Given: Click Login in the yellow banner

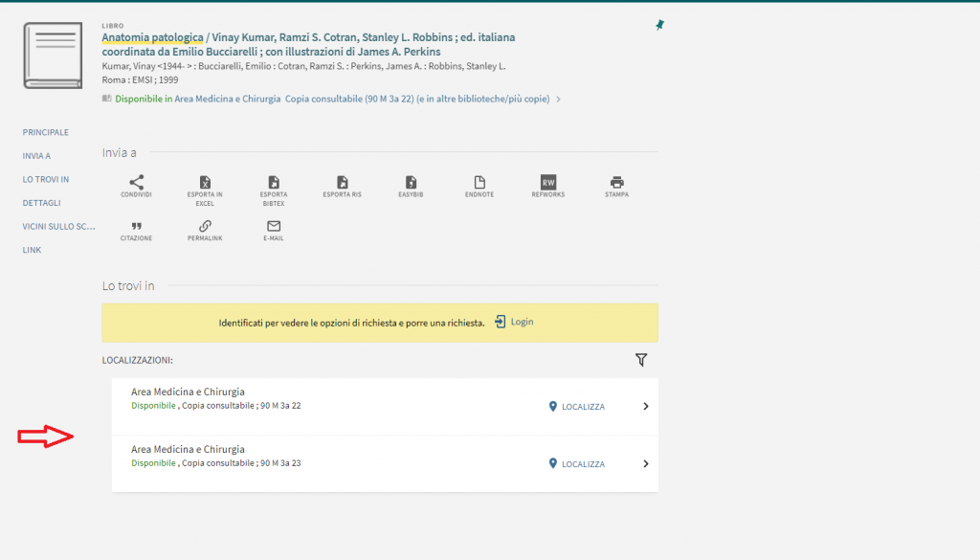Looking at the screenshot, I should [514, 323].
